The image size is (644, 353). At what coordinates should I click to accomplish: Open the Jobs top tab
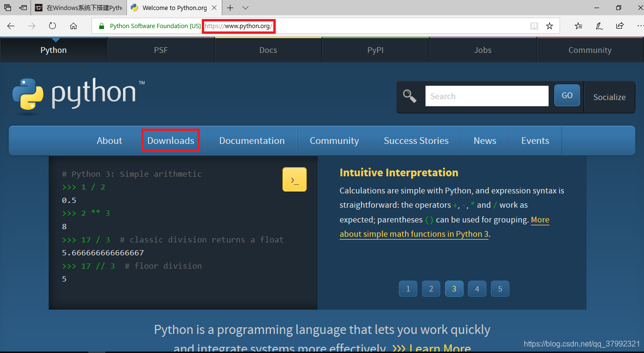pos(483,50)
